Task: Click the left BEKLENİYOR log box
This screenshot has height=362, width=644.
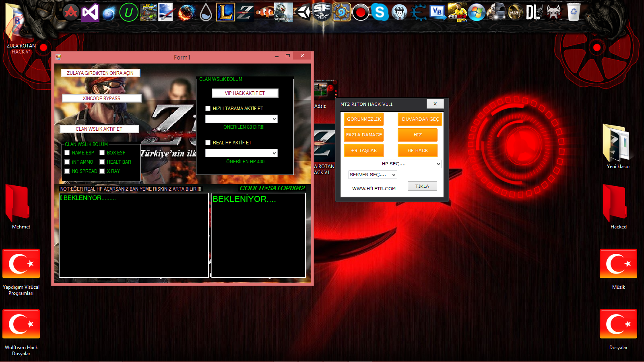Action: point(134,235)
